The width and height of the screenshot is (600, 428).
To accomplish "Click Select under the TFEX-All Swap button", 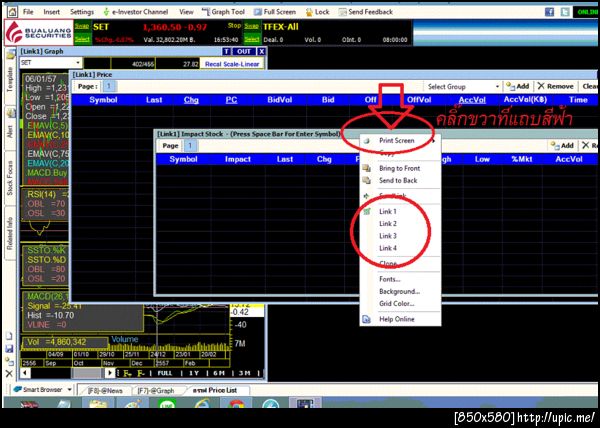I will [251, 39].
